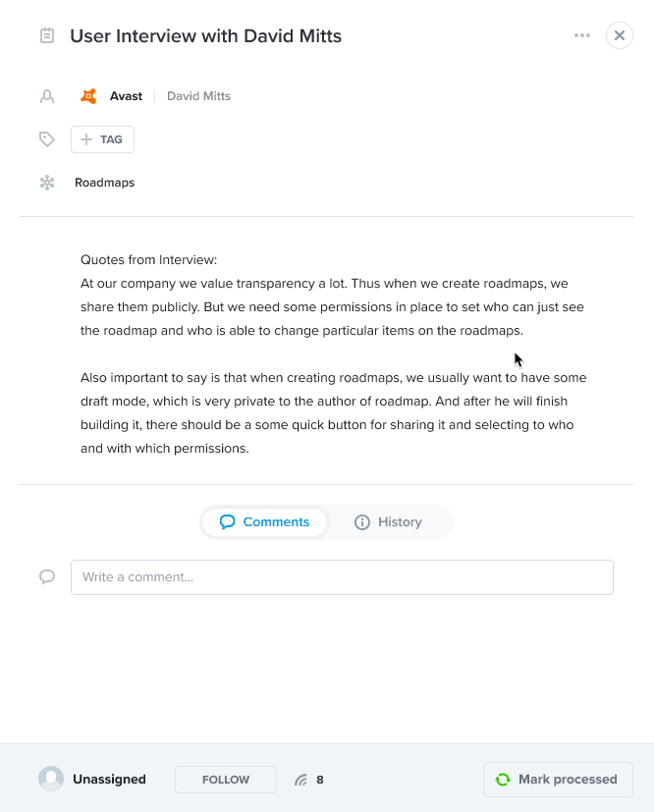Click the hierarchy feature icon beside Roadmaps
The height and width of the screenshot is (812, 654).
tap(47, 183)
